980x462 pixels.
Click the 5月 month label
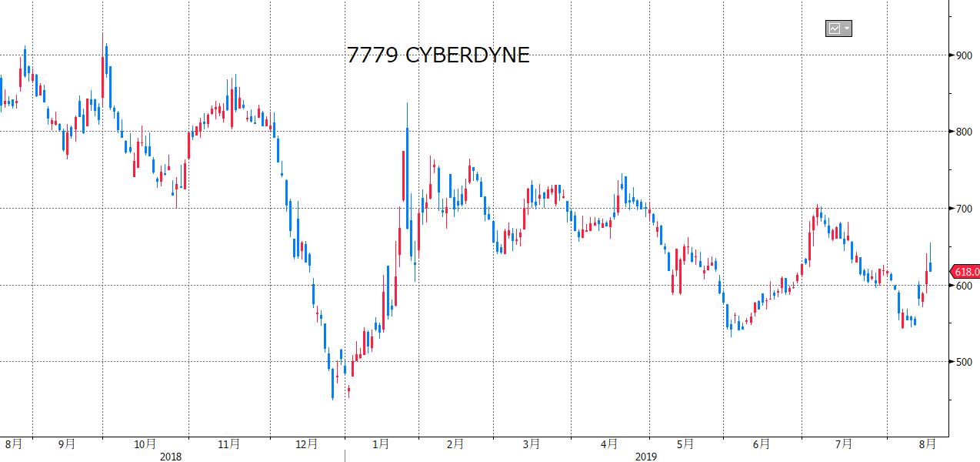[685, 444]
